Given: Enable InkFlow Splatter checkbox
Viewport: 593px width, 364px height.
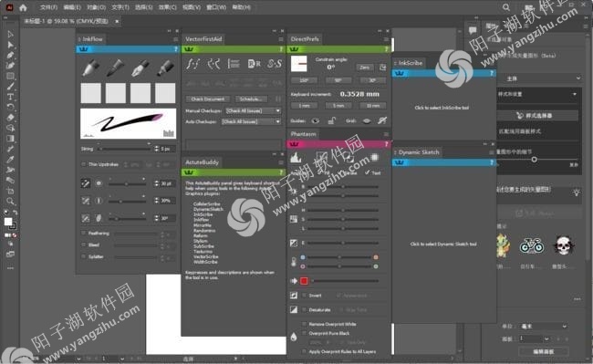Looking at the screenshot, I should pos(84,256).
